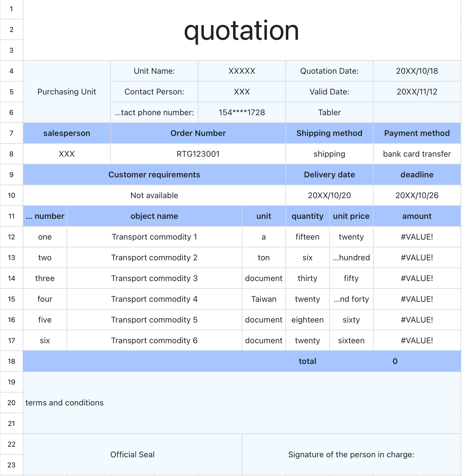Select the Quotation Date value 20XX/10/18

[417, 71]
